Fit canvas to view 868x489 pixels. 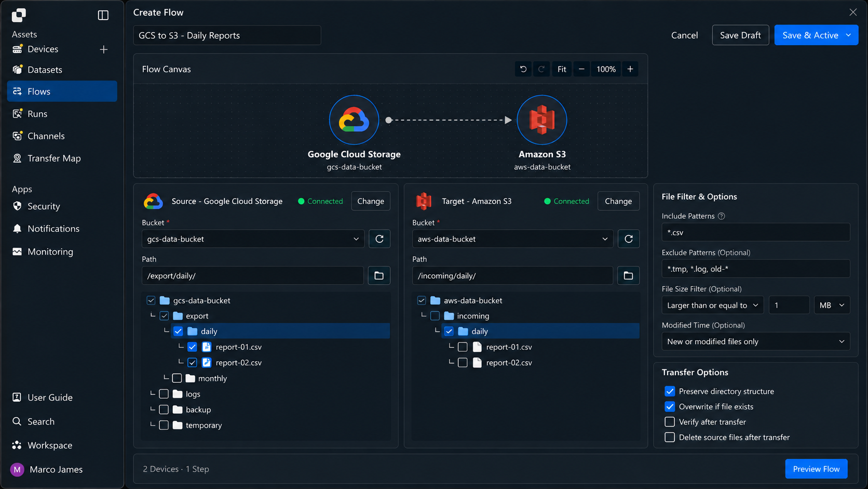coord(562,69)
